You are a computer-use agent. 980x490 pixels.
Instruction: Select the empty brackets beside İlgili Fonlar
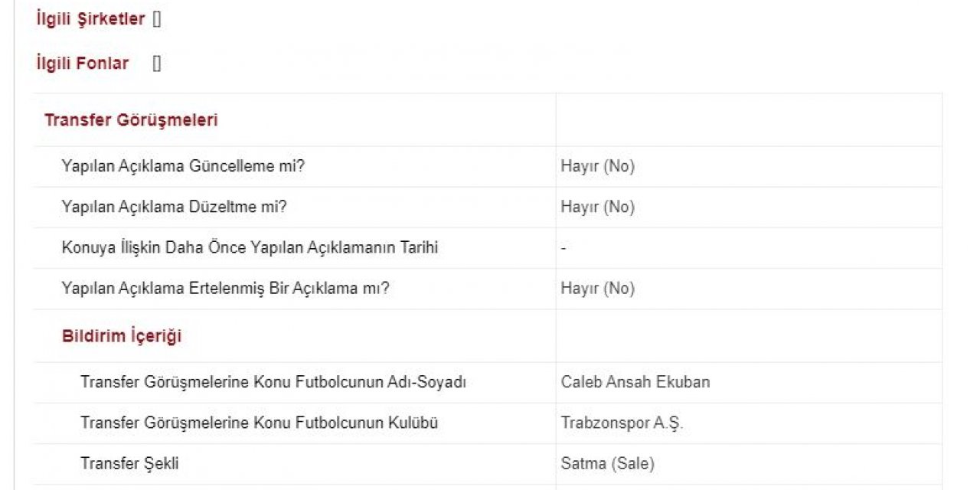click(156, 63)
